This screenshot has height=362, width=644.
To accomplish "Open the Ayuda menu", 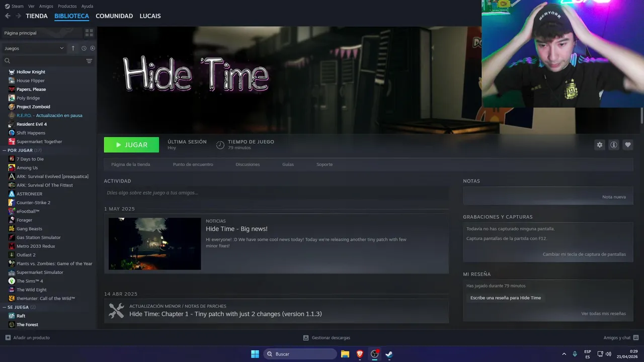I will pyautogui.click(x=87, y=6).
